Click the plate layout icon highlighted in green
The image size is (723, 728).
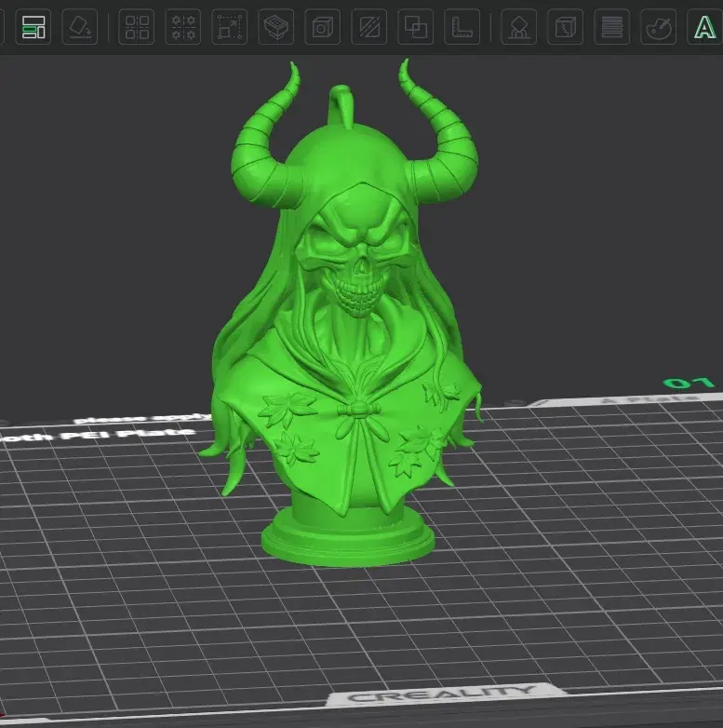33,27
